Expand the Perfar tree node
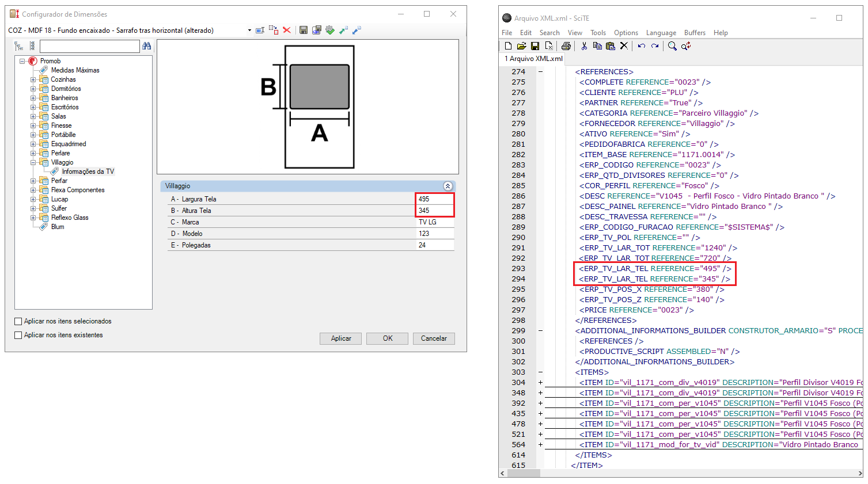Screen dimensions: 868x484 [33, 181]
